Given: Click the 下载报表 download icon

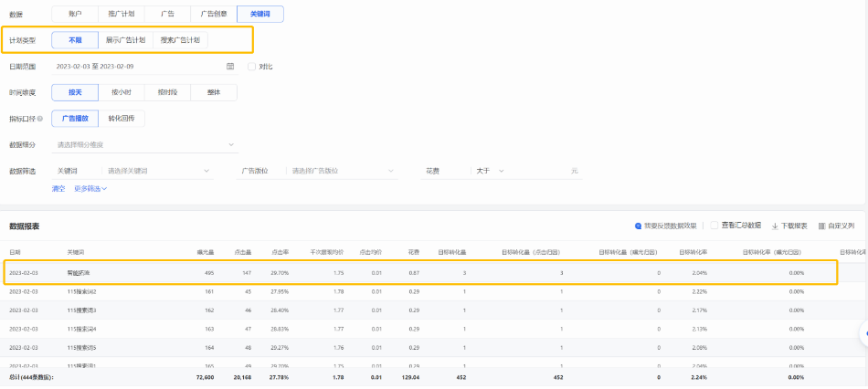Looking at the screenshot, I should 775,226.
